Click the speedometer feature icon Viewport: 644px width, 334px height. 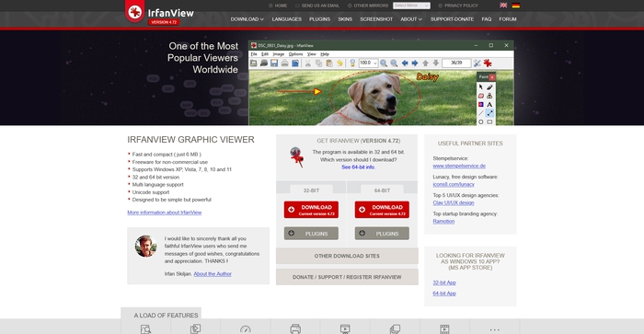pyautogui.click(x=246, y=329)
